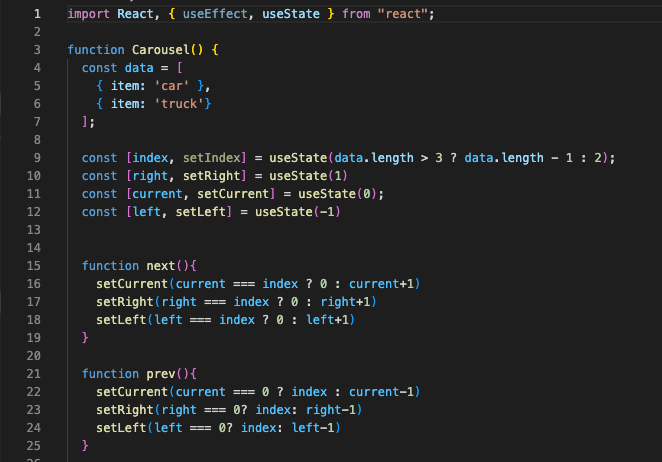
Task: Click 'useState' in the import statement on line 1
Action: pos(291,14)
